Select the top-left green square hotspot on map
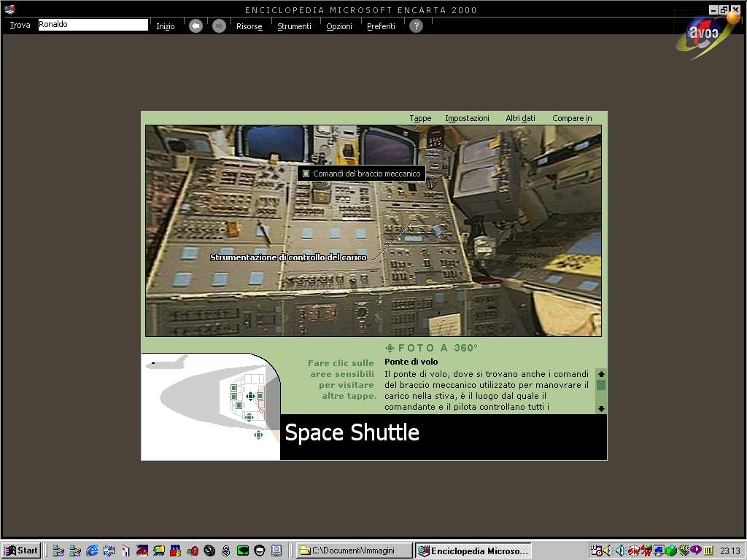 234,388
